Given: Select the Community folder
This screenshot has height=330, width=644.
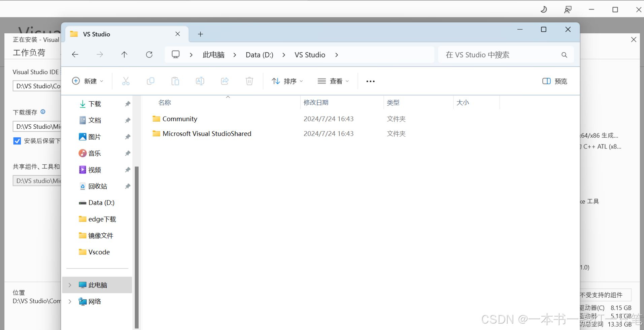Looking at the screenshot, I should coord(180,119).
